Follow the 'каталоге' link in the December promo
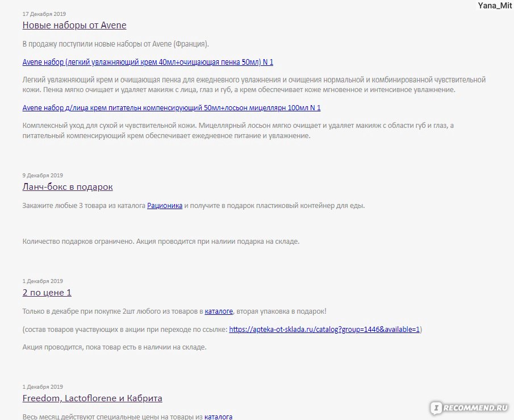This screenshot has height=420, width=514. pyautogui.click(x=219, y=311)
